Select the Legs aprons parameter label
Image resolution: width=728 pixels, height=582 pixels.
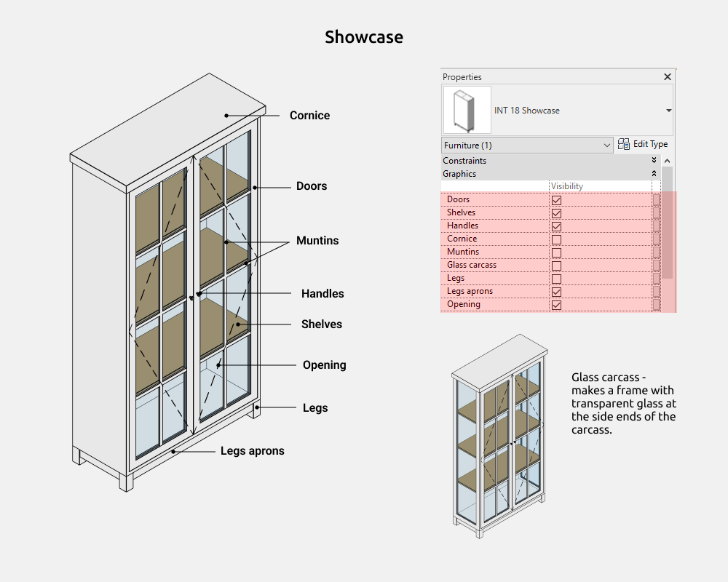click(x=470, y=291)
